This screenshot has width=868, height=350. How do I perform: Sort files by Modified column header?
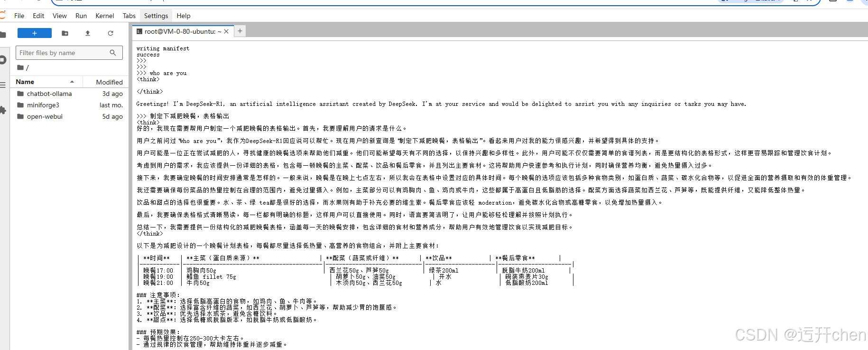pos(105,82)
